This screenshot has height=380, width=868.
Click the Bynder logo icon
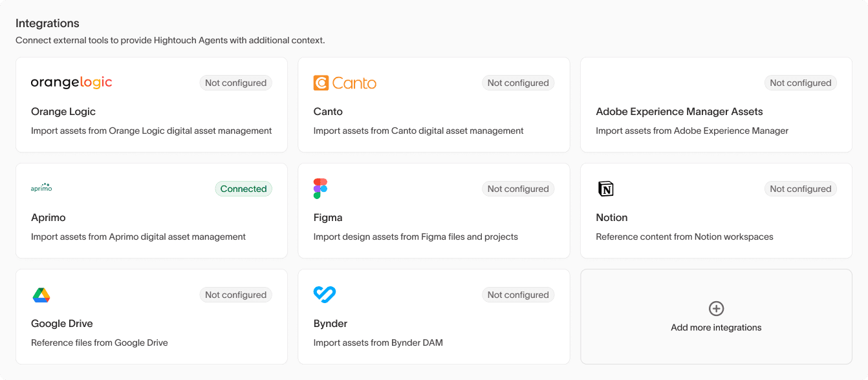(x=324, y=295)
